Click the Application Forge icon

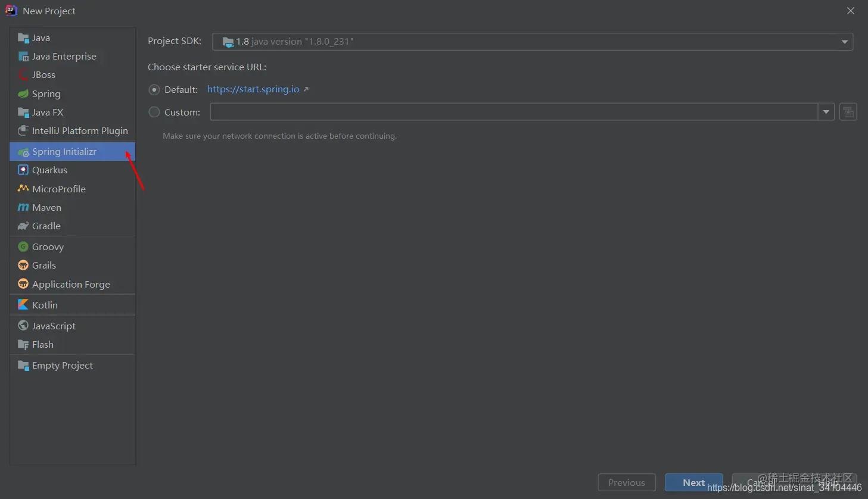coord(23,284)
